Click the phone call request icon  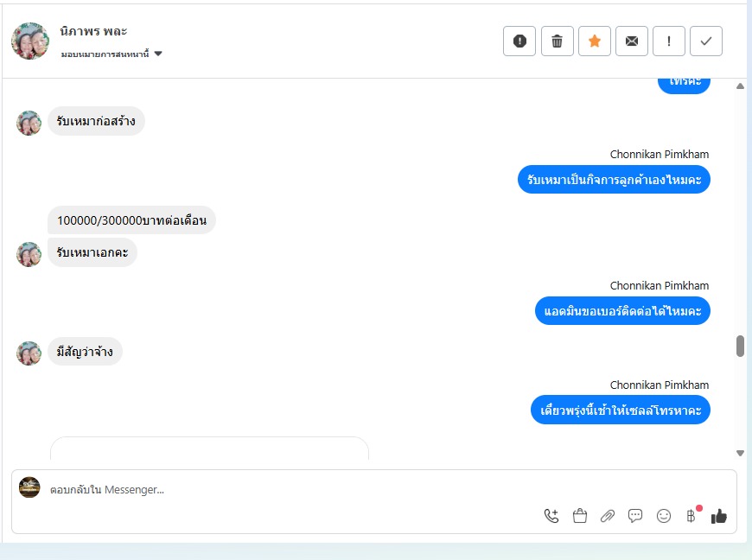click(x=551, y=516)
